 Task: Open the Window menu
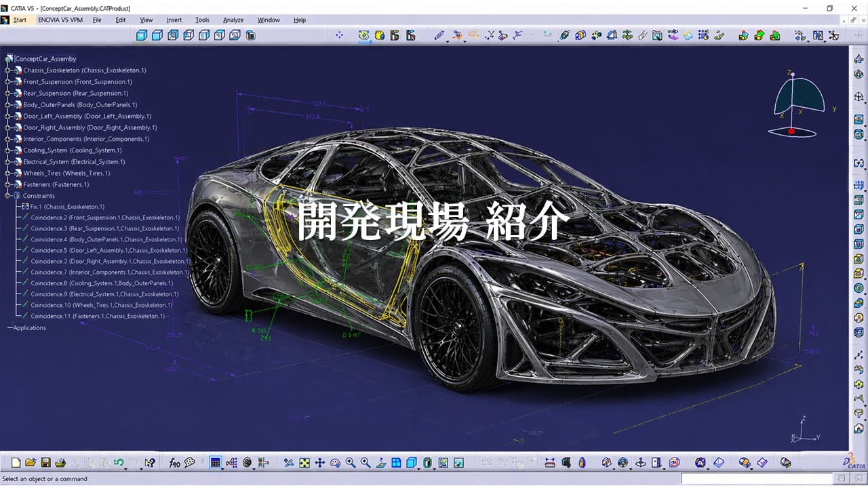(x=269, y=20)
